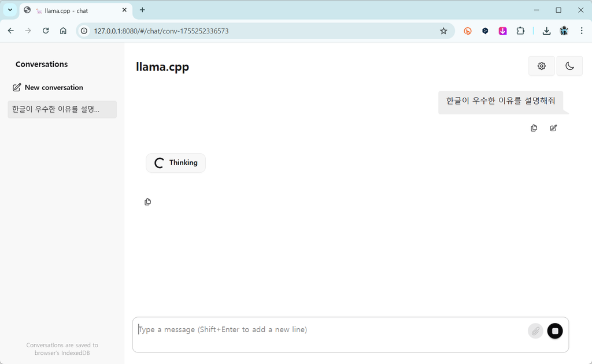Focus the Type a message input field
This screenshot has width=592, height=364.
pyautogui.click(x=330, y=330)
